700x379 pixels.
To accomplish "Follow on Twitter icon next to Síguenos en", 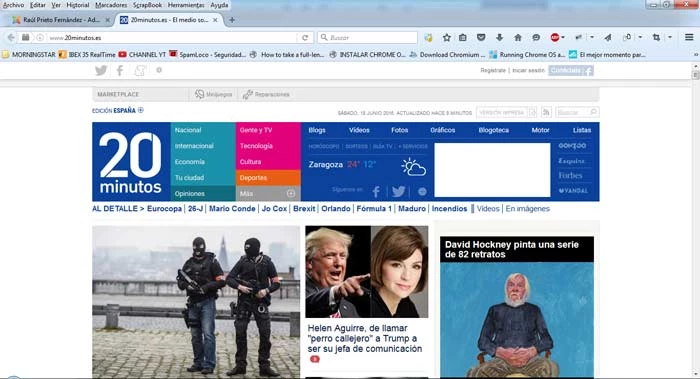I will click(398, 192).
